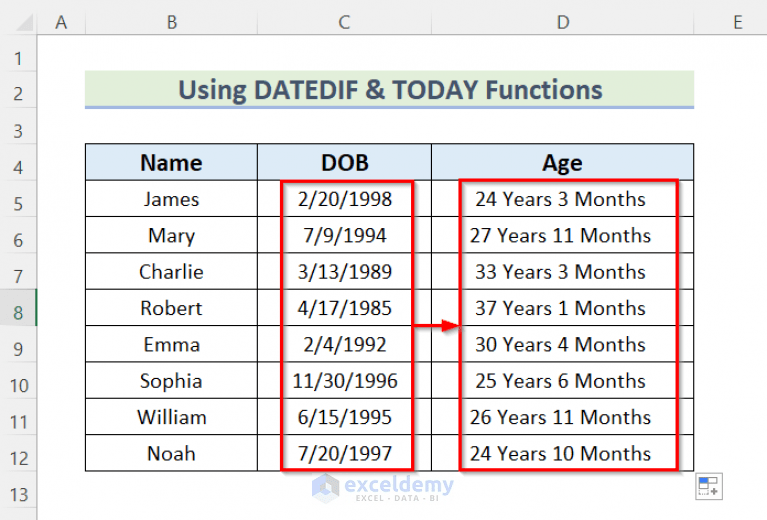Viewport: 767px width, 520px height.
Task: Select the DOB cell '2/4/1992'
Action: [x=344, y=344]
